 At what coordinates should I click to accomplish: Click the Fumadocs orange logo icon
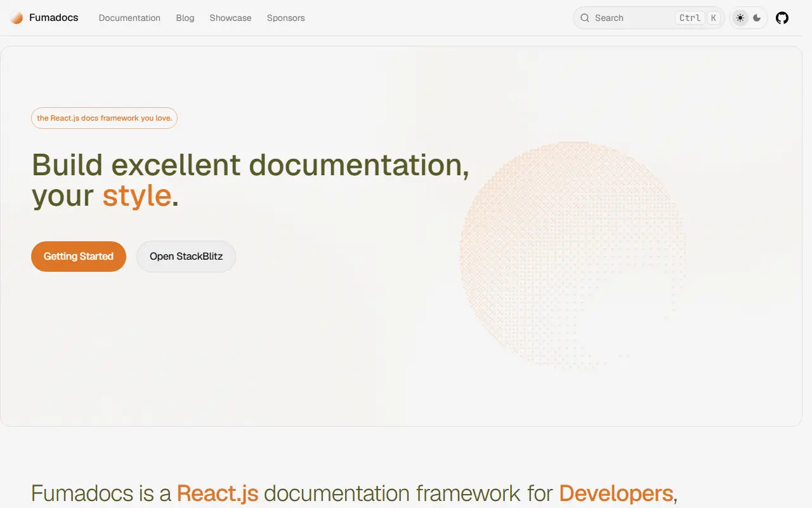16,18
